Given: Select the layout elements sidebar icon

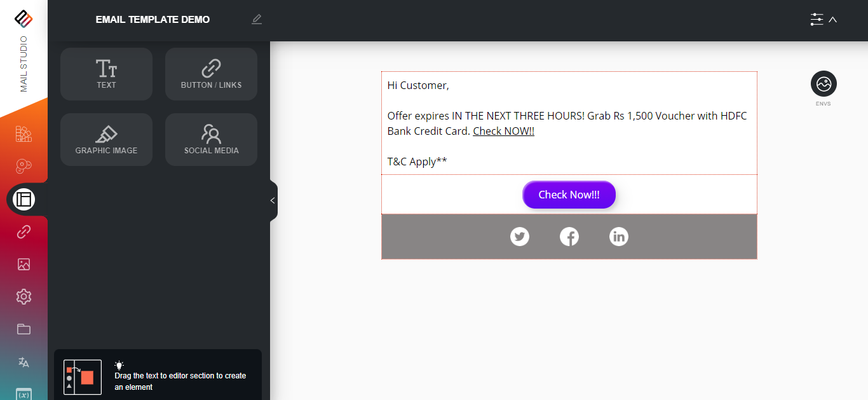Looking at the screenshot, I should 24,200.
